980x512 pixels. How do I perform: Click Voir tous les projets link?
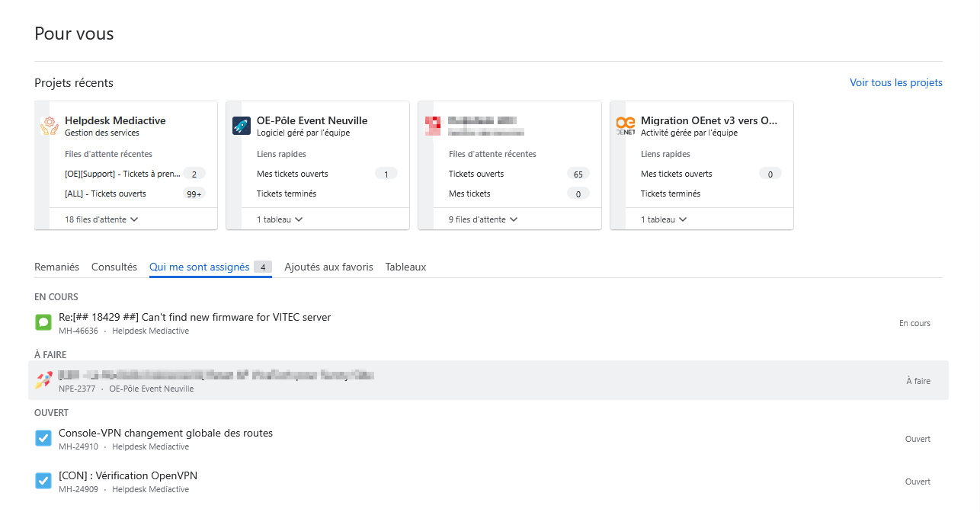[895, 82]
